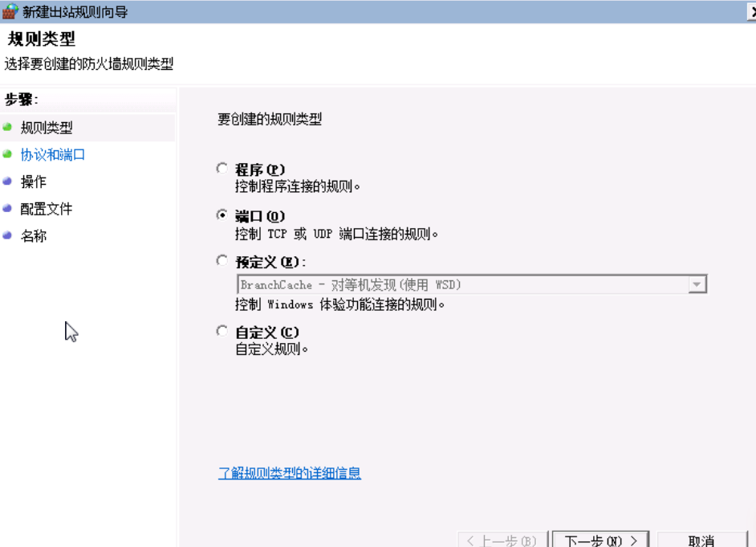Select the 端口(O) radio button
Screen dimensions: 756x547
coord(222,214)
